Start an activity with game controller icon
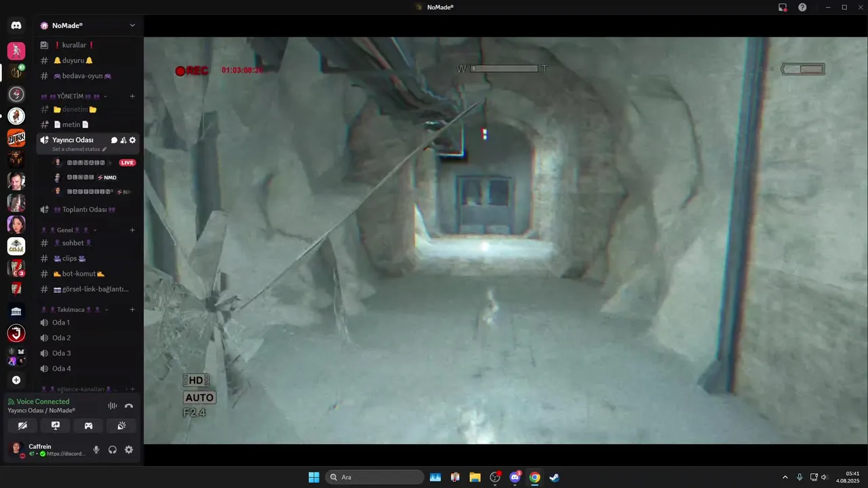 (x=88, y=426)
